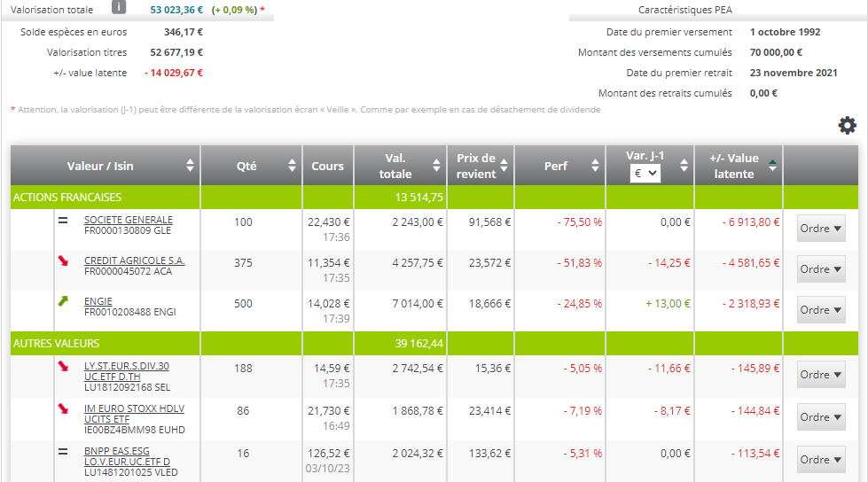The width and height of the screenshot is (868, 482).
Task: Click the red down arrow for IM EURO STOXX HDLV
Action: click(x=63, y=408)
